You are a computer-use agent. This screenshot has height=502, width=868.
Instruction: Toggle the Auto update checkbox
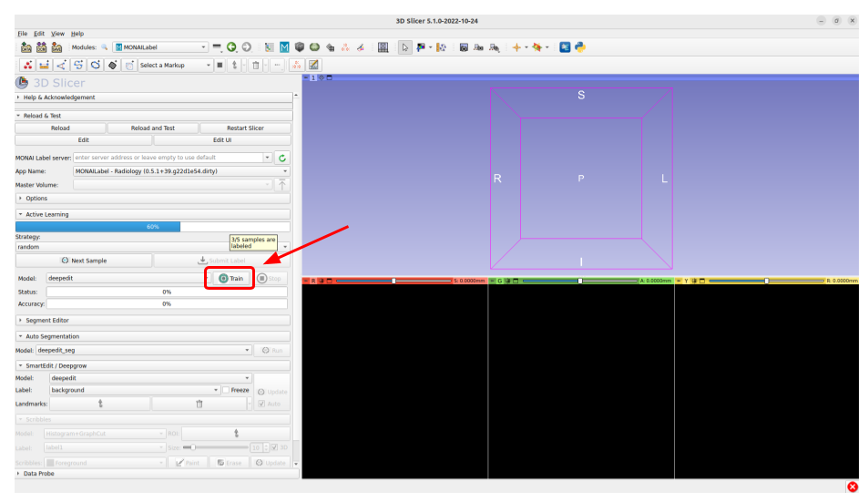click(x=261, y=404)
